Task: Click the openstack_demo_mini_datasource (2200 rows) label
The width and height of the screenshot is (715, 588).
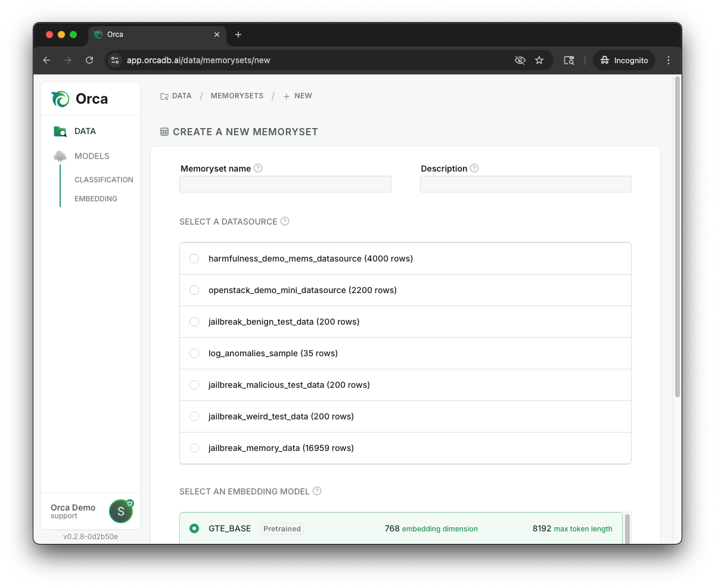Action: click(x=303, y=290)
